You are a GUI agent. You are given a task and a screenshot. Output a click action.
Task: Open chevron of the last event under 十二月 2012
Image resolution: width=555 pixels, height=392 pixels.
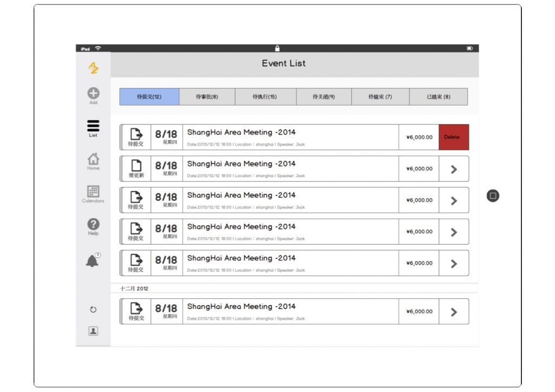454,312
